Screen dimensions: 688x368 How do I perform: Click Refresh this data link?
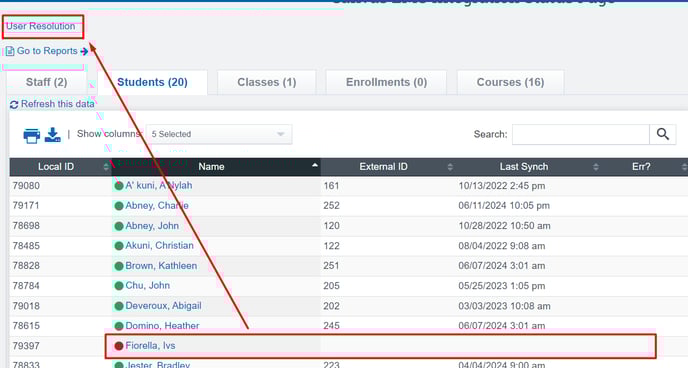coord(57,104)
